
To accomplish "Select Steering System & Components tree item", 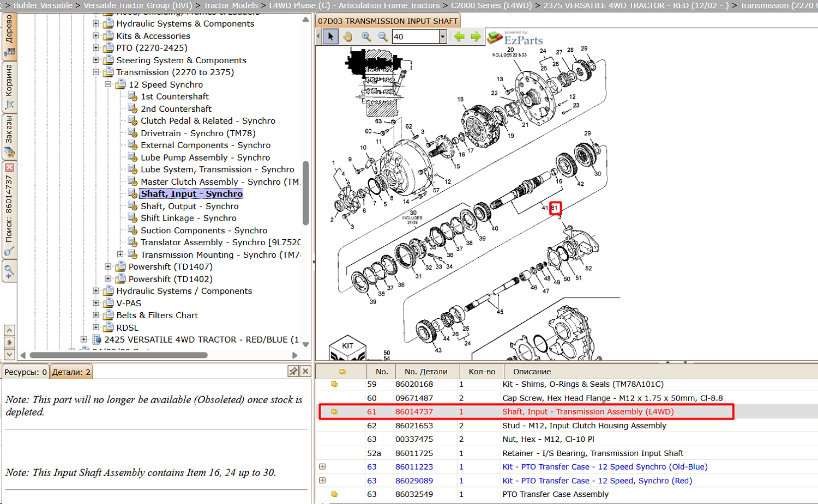I will [x=181, y=60].
